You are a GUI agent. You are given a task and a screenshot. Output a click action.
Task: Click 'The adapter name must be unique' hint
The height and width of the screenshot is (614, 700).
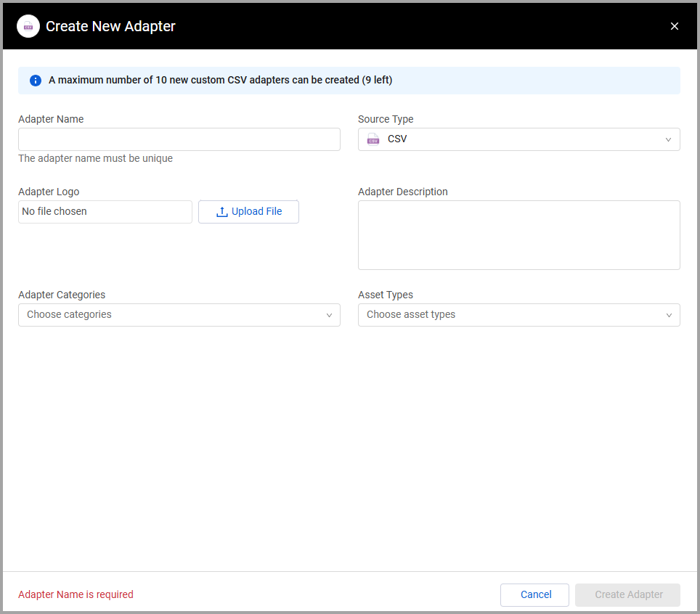click(x=96, y=158)
